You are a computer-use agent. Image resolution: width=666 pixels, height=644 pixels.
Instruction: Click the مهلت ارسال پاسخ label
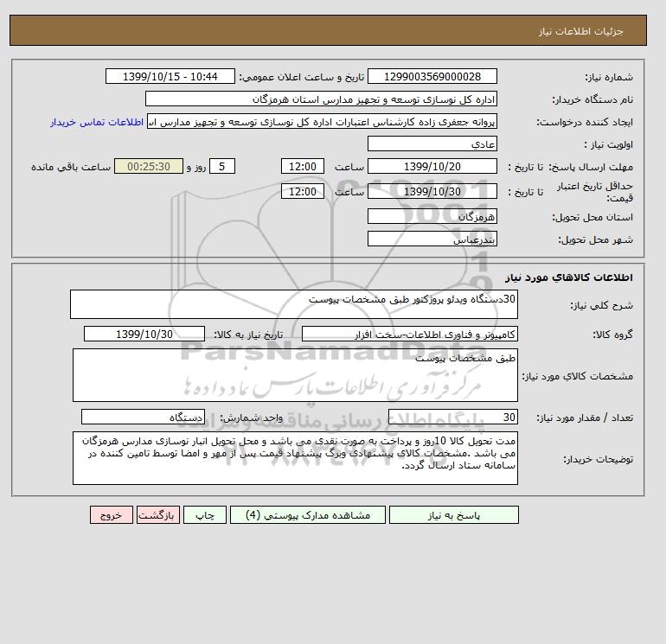pos(591,167)
